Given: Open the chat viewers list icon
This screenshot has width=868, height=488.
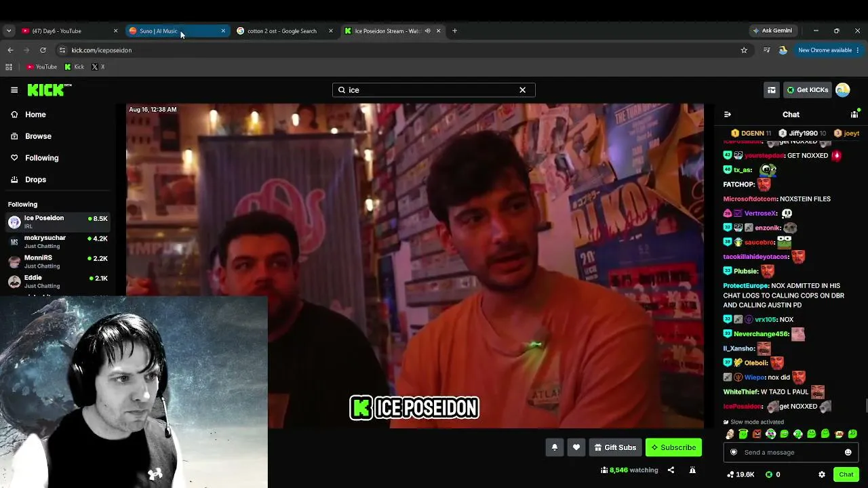Looking at the screenshot, I should point(854,115).
